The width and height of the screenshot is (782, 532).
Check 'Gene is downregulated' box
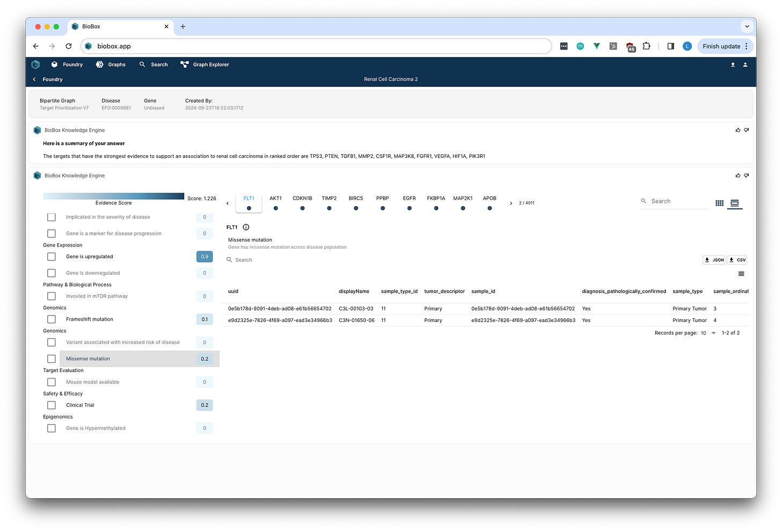[x=52, y=273]
